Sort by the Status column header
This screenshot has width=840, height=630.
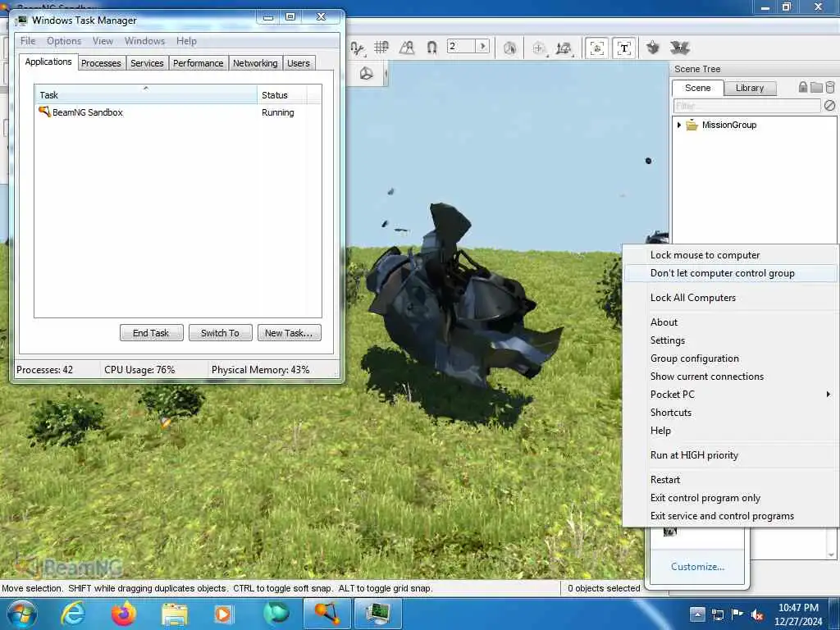click(282, 95)
